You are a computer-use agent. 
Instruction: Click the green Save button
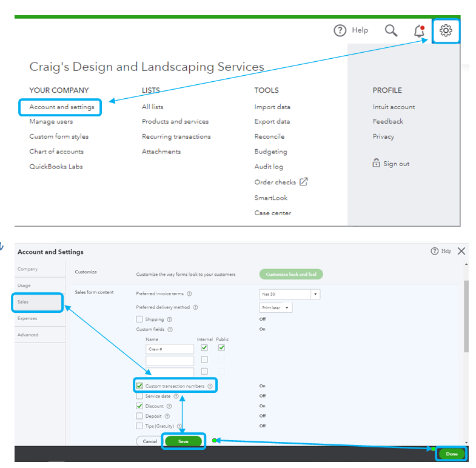point(183,441)
